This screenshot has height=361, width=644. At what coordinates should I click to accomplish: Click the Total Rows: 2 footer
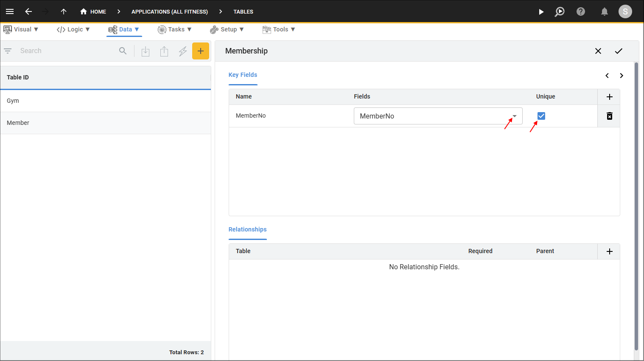(186, 352)
